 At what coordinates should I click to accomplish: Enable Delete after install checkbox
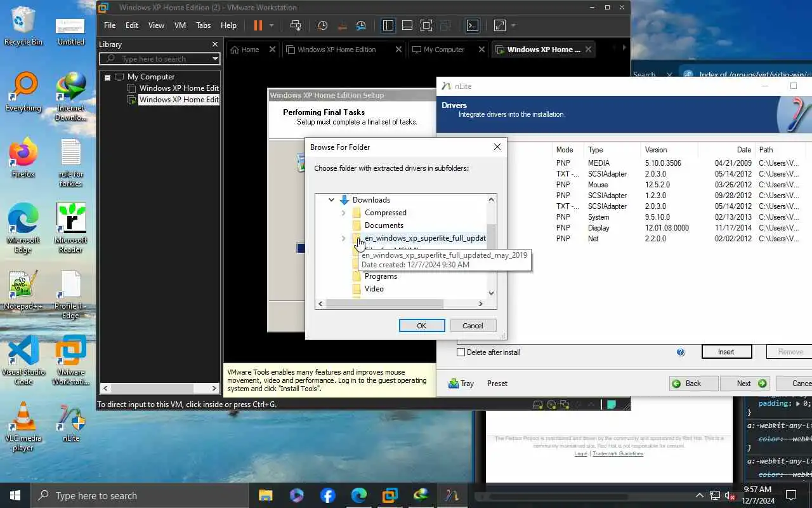coord(461,352)
